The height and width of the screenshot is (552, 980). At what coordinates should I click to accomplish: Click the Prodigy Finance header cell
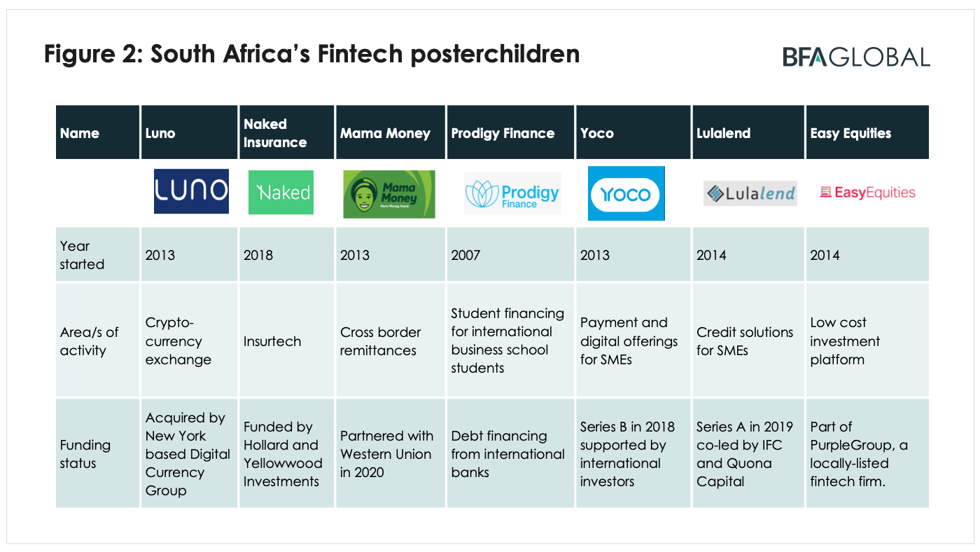tap(511, 132)
